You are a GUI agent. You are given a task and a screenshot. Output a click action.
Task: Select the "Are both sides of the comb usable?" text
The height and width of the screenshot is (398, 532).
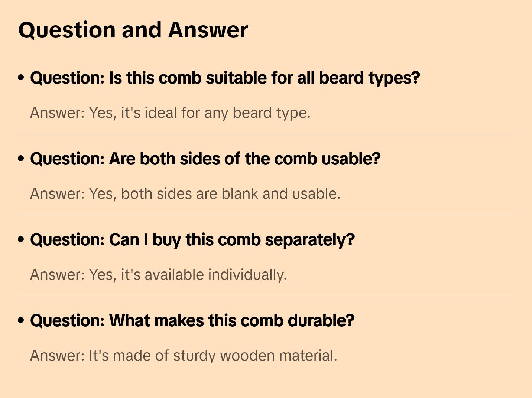pos(245,159)
